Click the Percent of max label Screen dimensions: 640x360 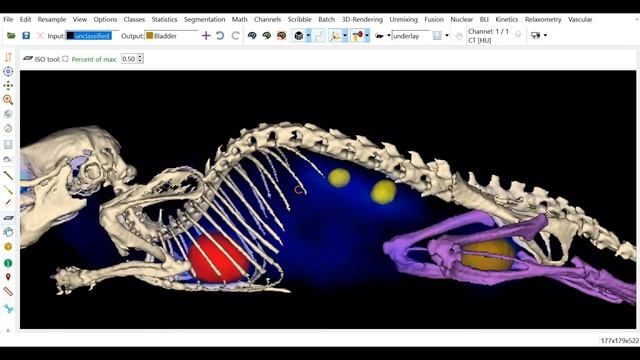[94, 59]
